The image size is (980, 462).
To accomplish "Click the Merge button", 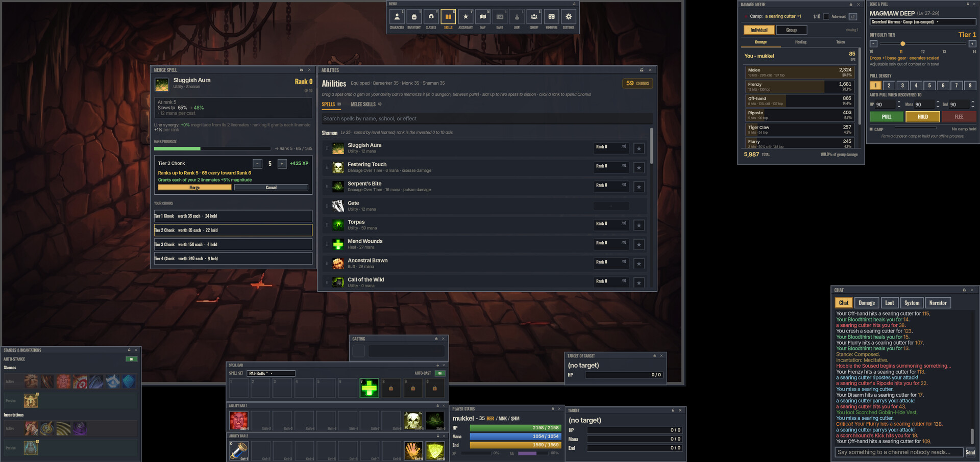I will pos(194,188).
